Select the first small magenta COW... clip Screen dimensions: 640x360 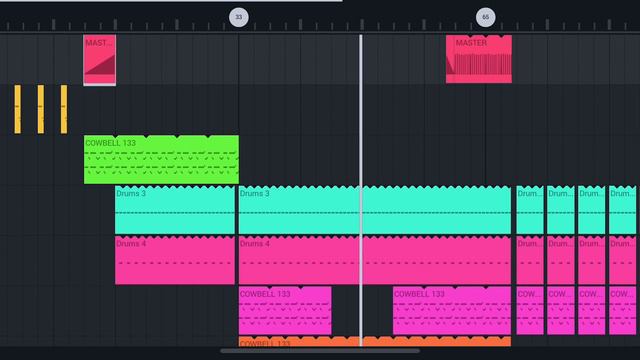pos(530,311)
